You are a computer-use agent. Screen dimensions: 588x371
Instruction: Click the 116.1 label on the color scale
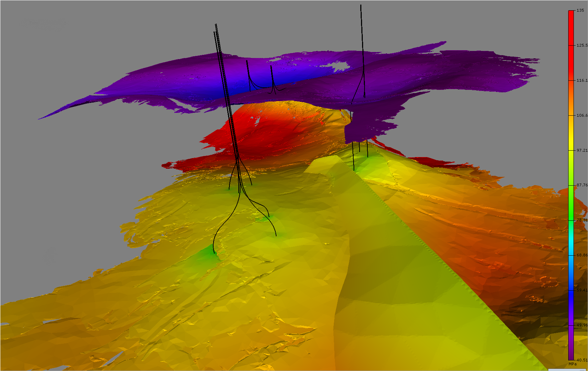coord(582,80)
